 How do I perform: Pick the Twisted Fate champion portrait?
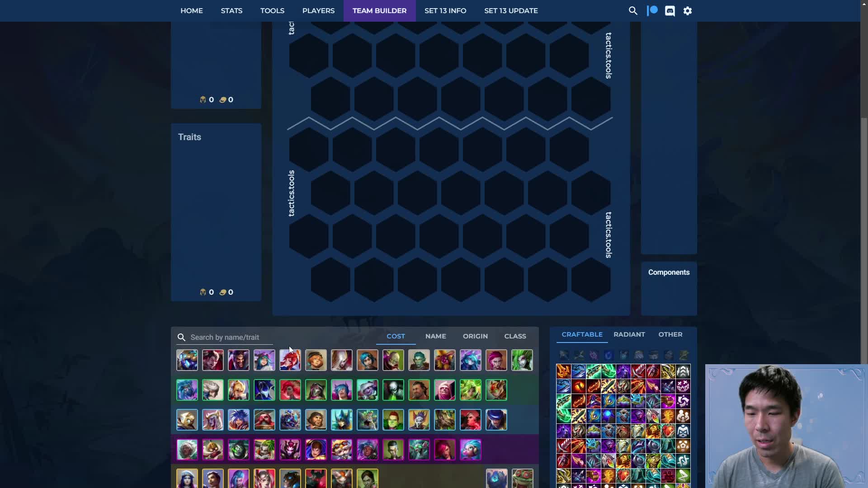(x=496, y=420)
